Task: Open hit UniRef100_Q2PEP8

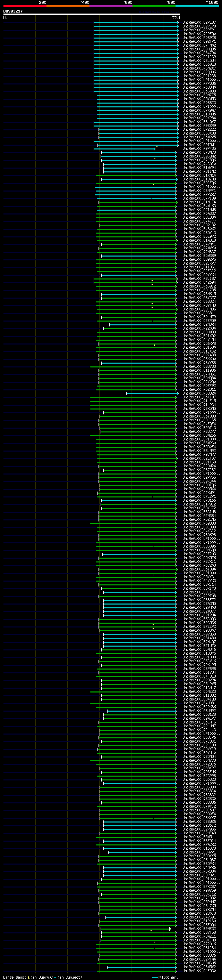Action: pyautogui.click(x=199, y=26)
